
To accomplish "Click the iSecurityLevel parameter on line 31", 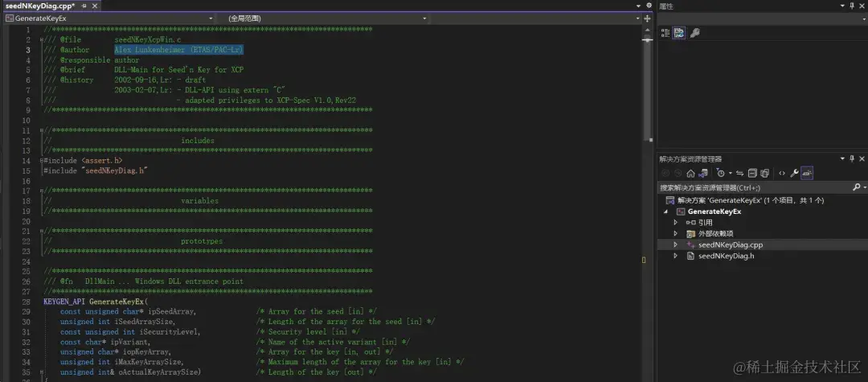I will pyautogui.click(x=170, y=331).
